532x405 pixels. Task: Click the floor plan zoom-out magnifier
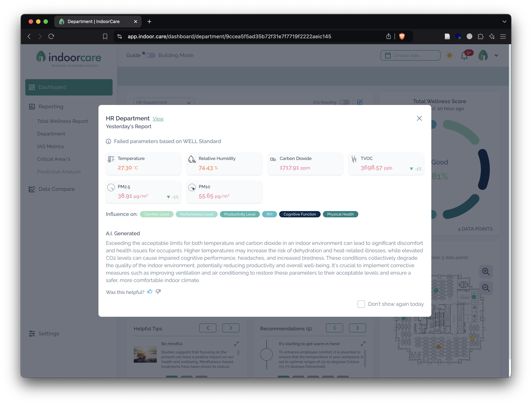(486, 288)
